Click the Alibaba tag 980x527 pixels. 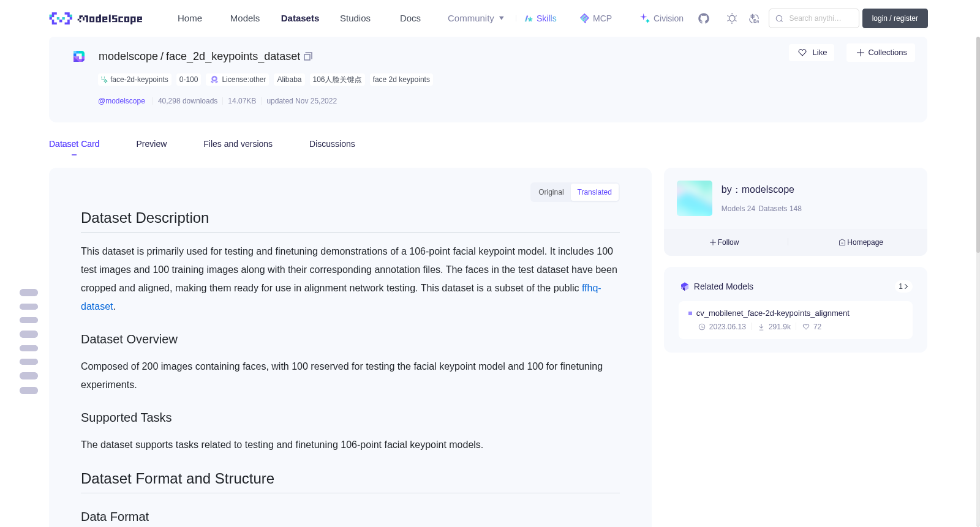click(x=289, y=80)
